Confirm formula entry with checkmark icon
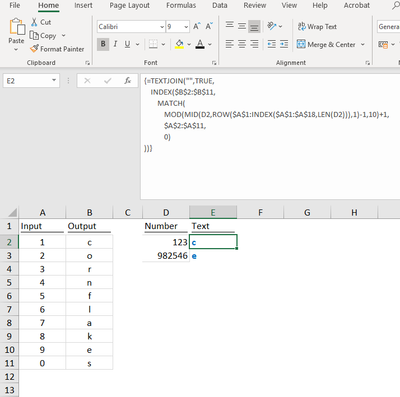This screenshot has height=397, width=400. tap(107, 81)
